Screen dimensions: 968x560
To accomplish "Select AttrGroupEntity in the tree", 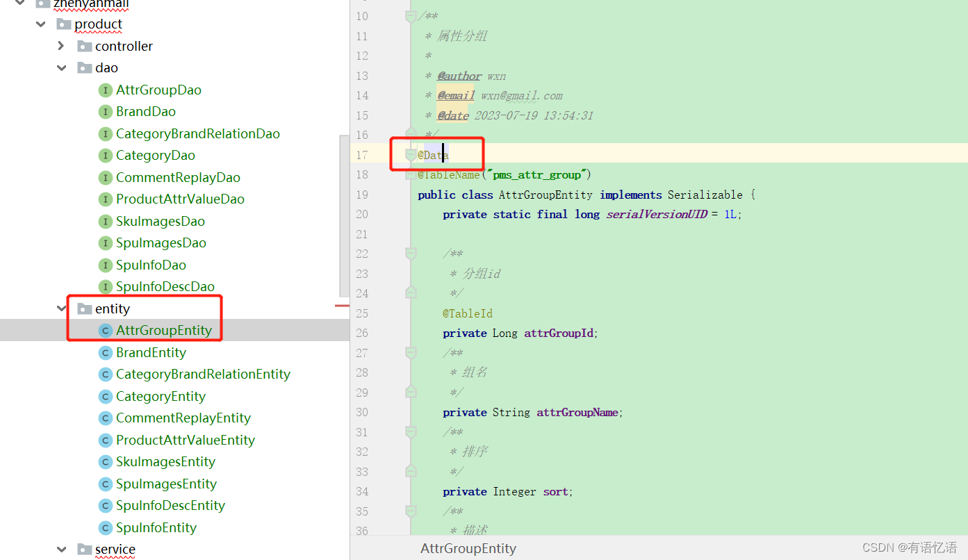I will 164,331.
